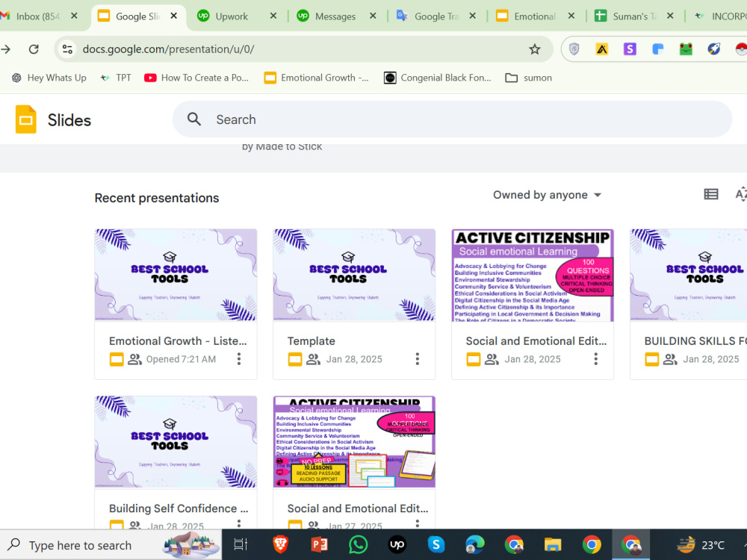Switch to the Suman's tab
The image size is (747, 560).
pyautogui.click(x=633, y=16)
